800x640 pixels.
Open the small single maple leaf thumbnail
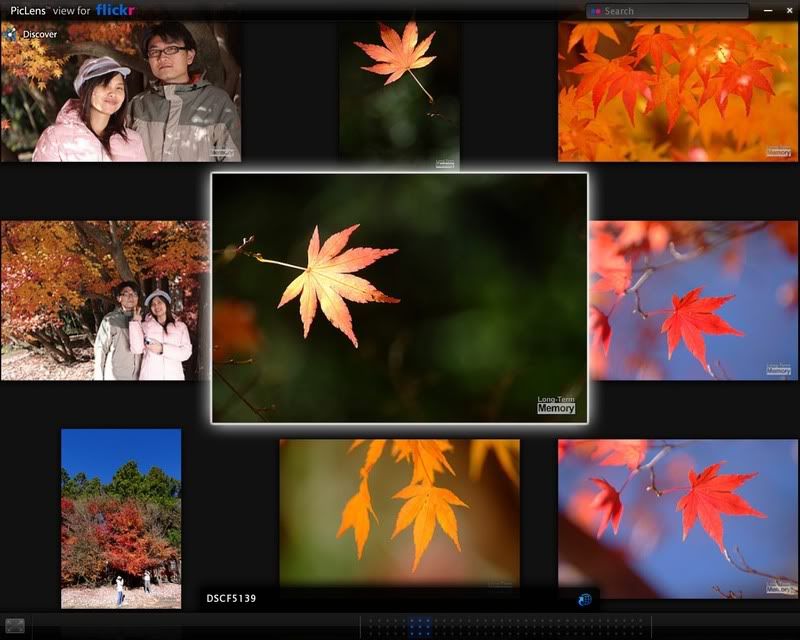(399, 95)
